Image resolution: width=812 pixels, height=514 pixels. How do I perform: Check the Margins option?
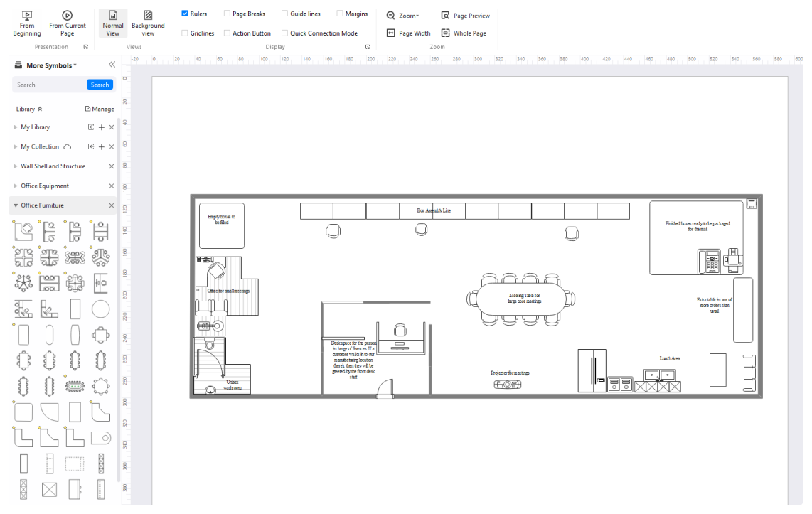pyautogui.click(x=340, y=14)
